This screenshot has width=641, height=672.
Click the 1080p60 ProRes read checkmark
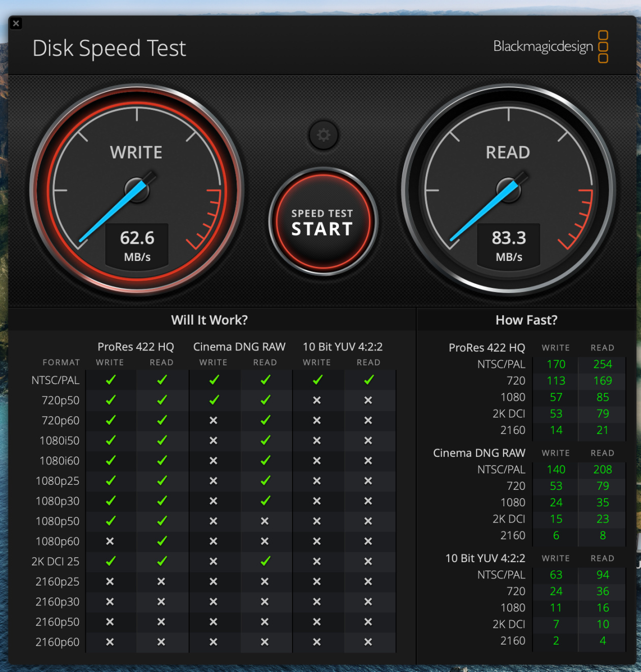click(162, 541)
